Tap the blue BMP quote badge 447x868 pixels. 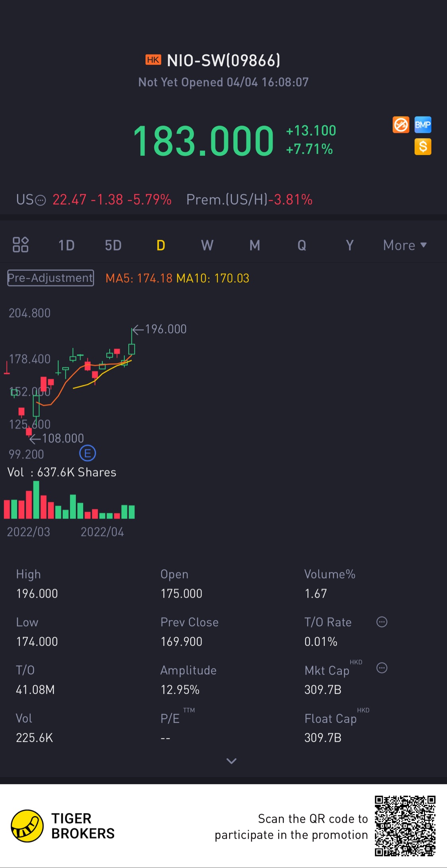(x=423, y=125)
